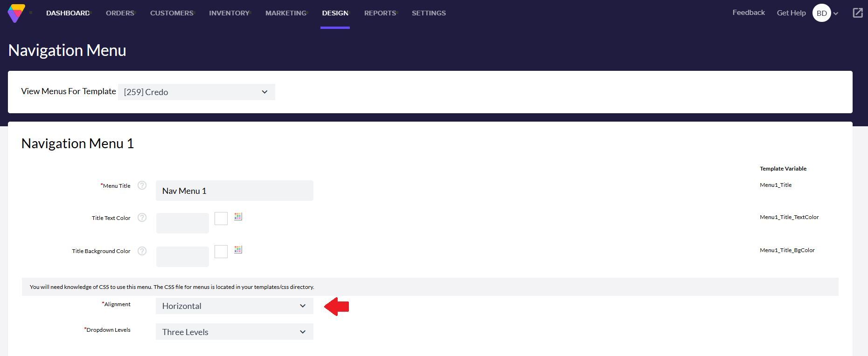The height and width of the screenshot is (356, 868).
Task: Click the Title Text Color swatch box
Action: 221,218
